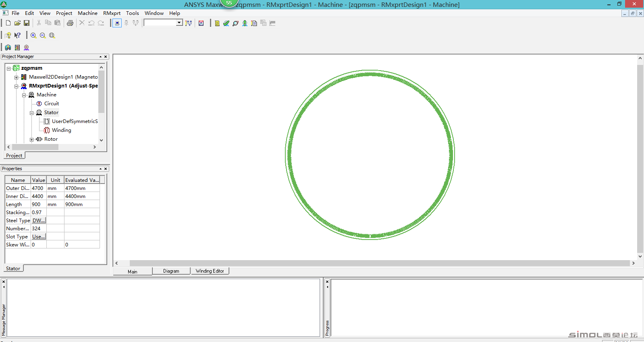Collapse the zqpmsm project tree node

coord(8,69)
